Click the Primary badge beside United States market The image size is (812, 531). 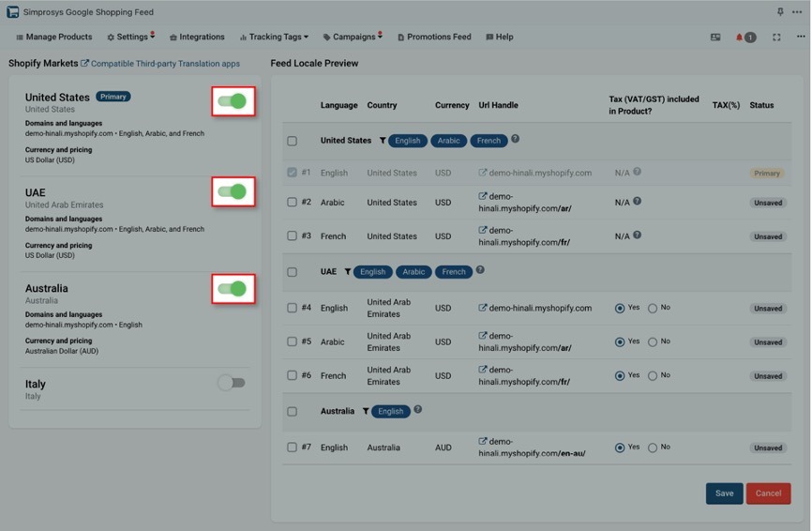point(113,97)
